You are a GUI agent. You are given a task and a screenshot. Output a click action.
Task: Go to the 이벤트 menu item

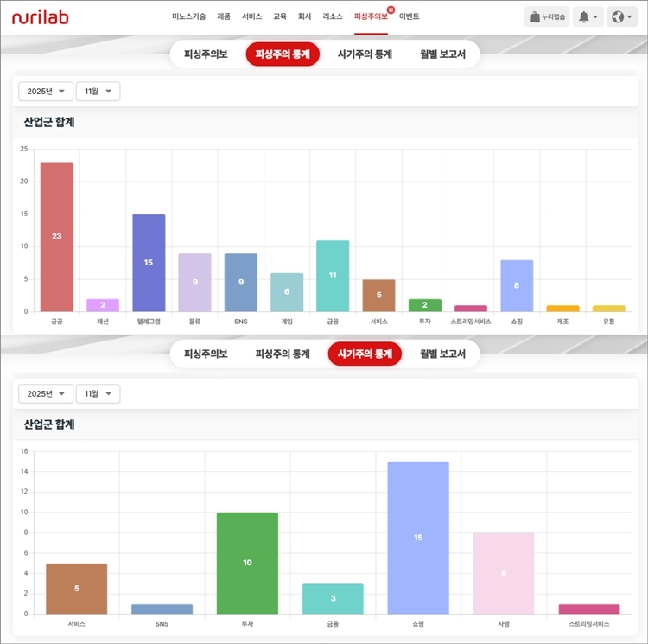[409, 16]
